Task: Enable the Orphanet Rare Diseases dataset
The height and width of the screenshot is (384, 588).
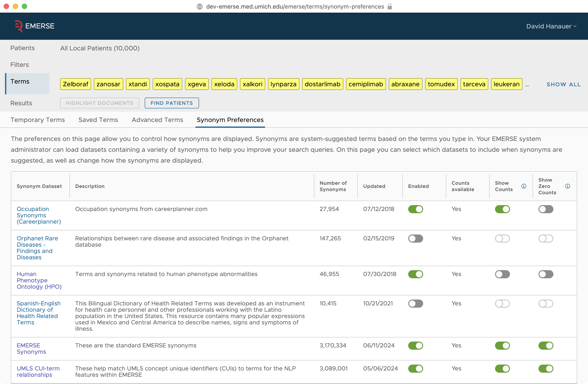Action: point(415,239)
